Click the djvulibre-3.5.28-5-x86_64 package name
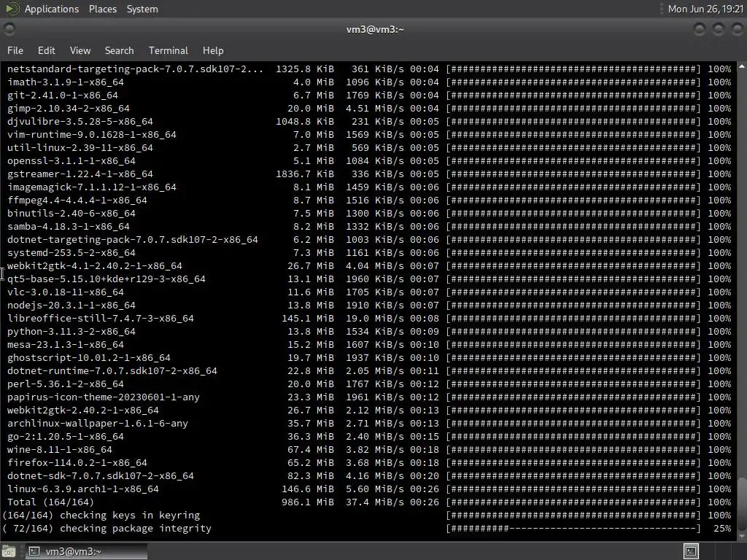Image resolution: width=747 pixels, height=560 pixels. click(x=80, y=122)
